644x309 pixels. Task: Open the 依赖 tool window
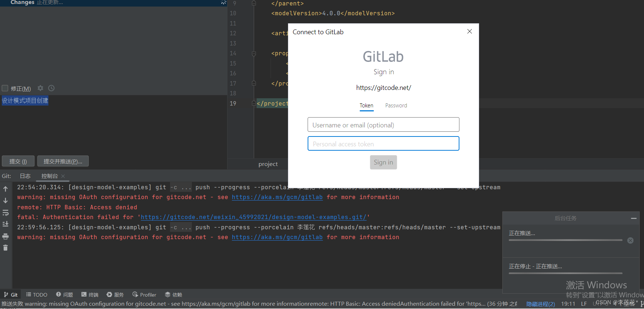pos(174,295)
